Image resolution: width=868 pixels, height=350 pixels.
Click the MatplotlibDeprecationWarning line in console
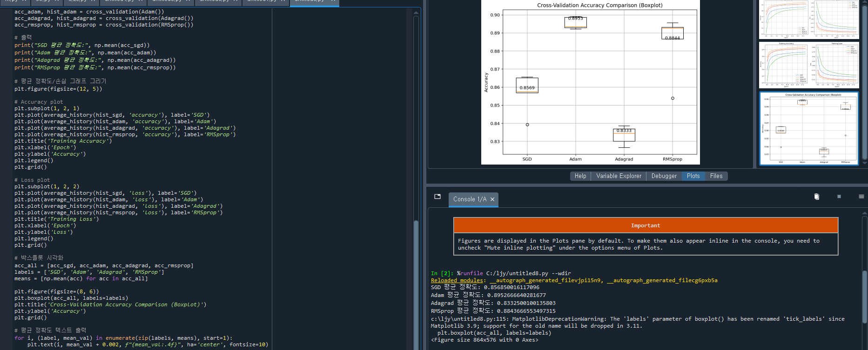[638, 319]
